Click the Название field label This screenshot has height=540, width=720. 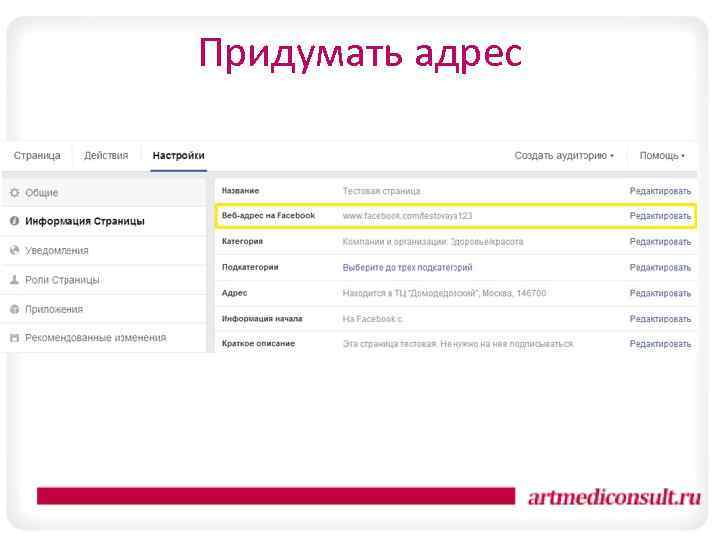tap(241, 191)
